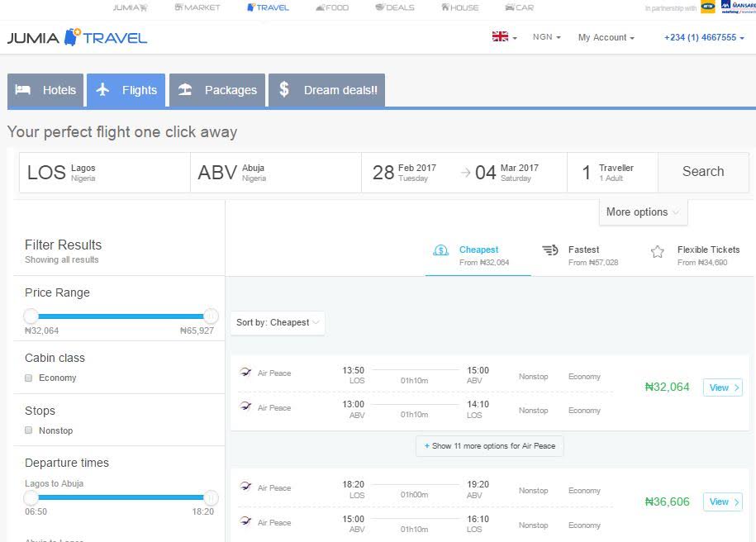Screen dimensions: 756x542
Task: Click the Jumia Travel logo
Action: (77, 37)
